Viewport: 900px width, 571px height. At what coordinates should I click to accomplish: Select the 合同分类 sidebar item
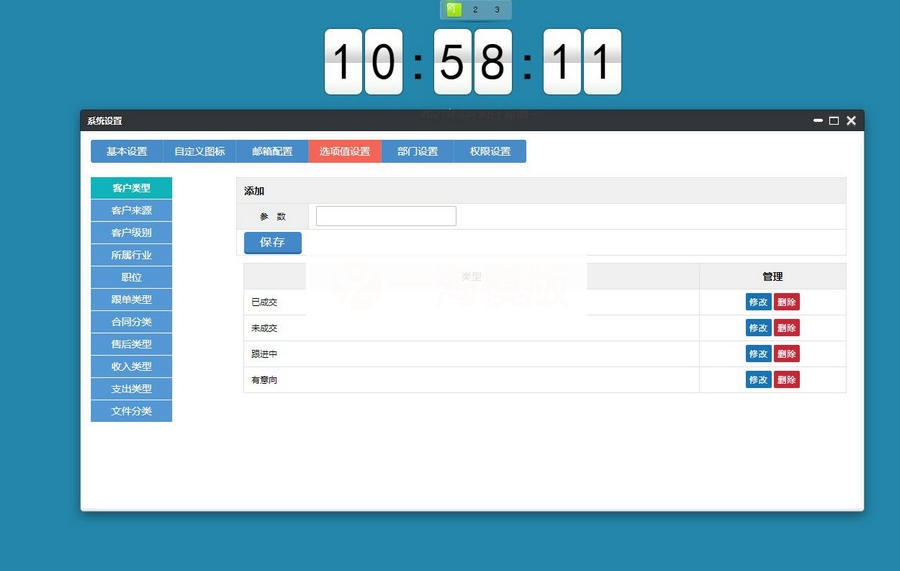pyautogui.click(x=131, y=322)
